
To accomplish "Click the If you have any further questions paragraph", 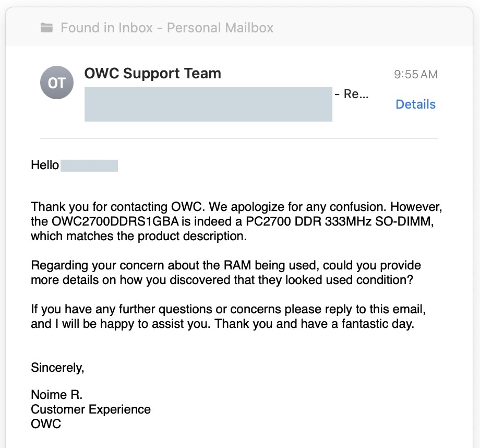I will click(229, 316).
